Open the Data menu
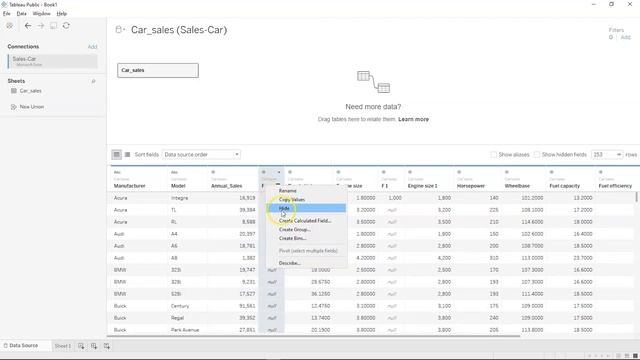Screen dimensions: 640x360 click(21, 13)
